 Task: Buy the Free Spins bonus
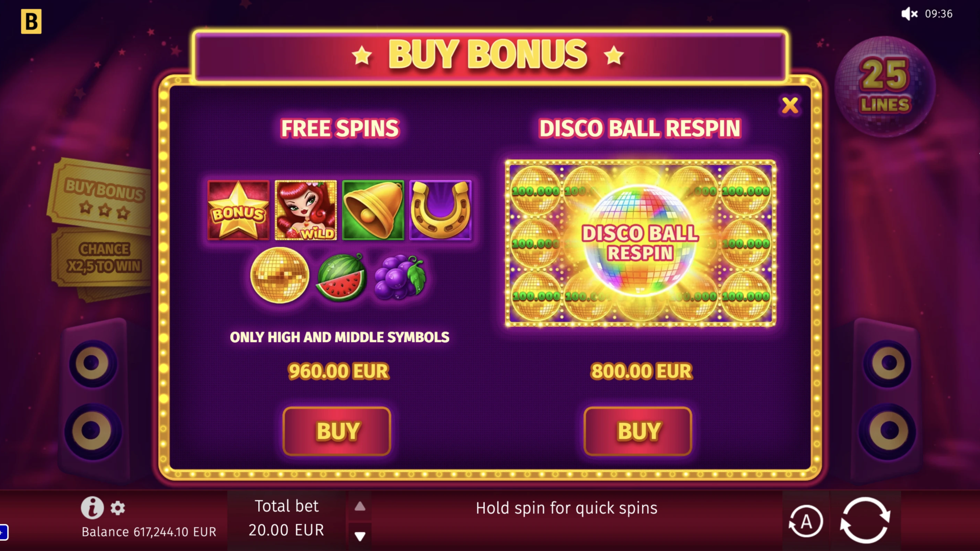pos(337,431)
